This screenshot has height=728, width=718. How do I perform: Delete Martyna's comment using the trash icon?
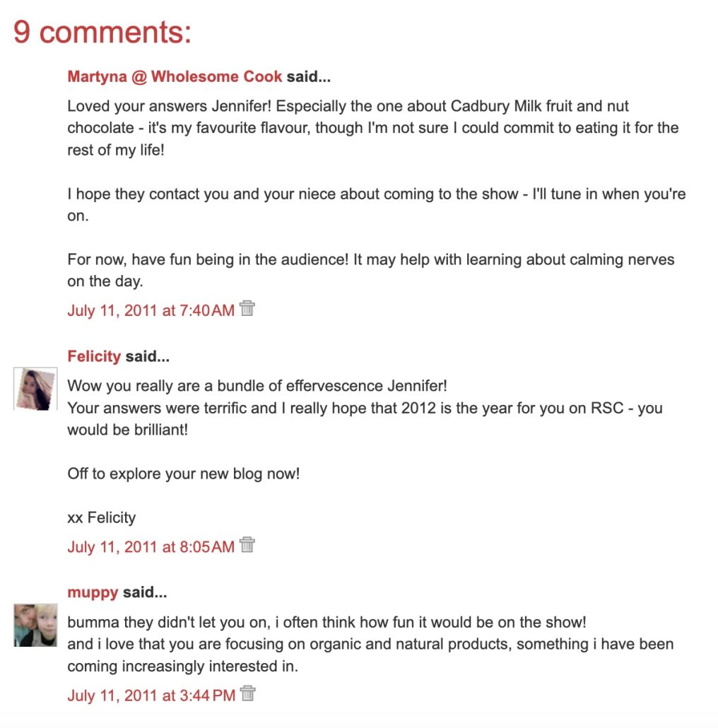coord(247,308)
